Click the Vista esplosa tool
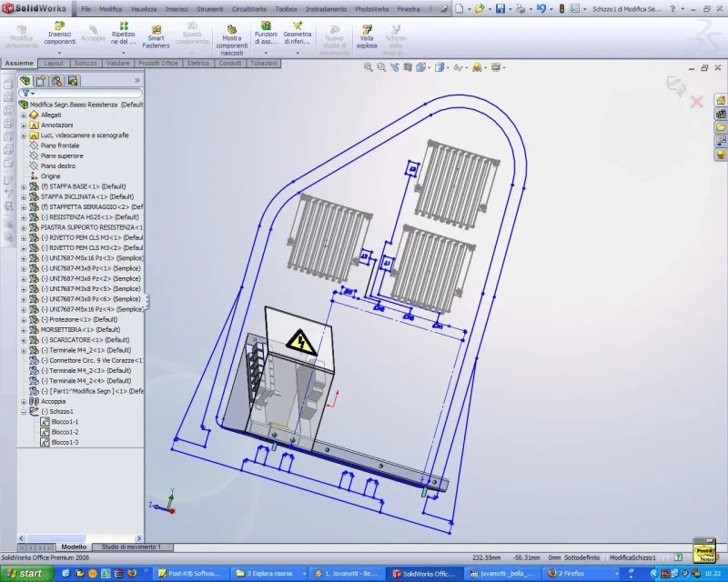The height and width of the screenshot is (582, 728). tap(367, 37)
